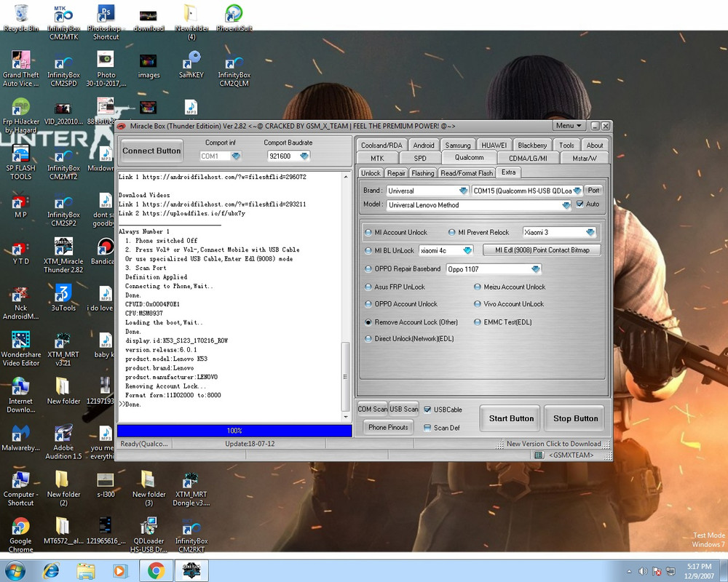Open the Read/Format Flash sub-tab
This screenshot has width=728, height=582.
[x=467, y=173]
